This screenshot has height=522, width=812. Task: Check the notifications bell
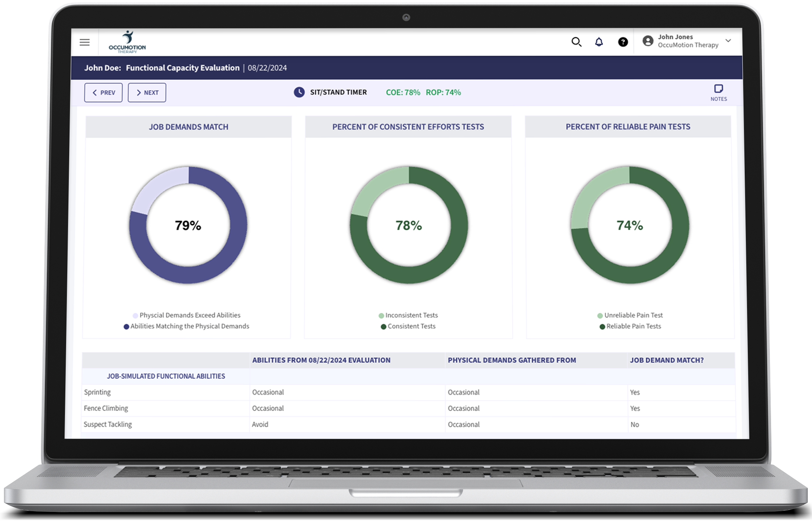[599, 42]
